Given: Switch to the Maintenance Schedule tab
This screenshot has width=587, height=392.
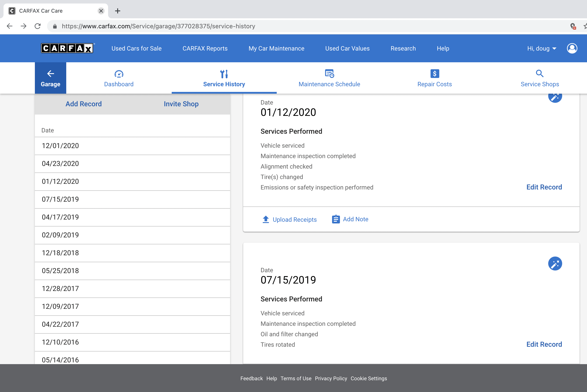Looking at the screenshot, I should click(x=329, y=78).
